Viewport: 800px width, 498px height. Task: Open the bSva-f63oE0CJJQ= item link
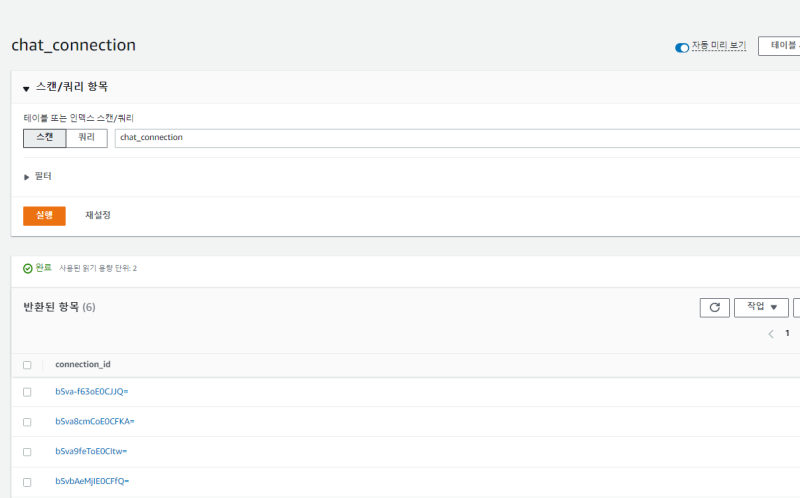(x=92, y=392)
